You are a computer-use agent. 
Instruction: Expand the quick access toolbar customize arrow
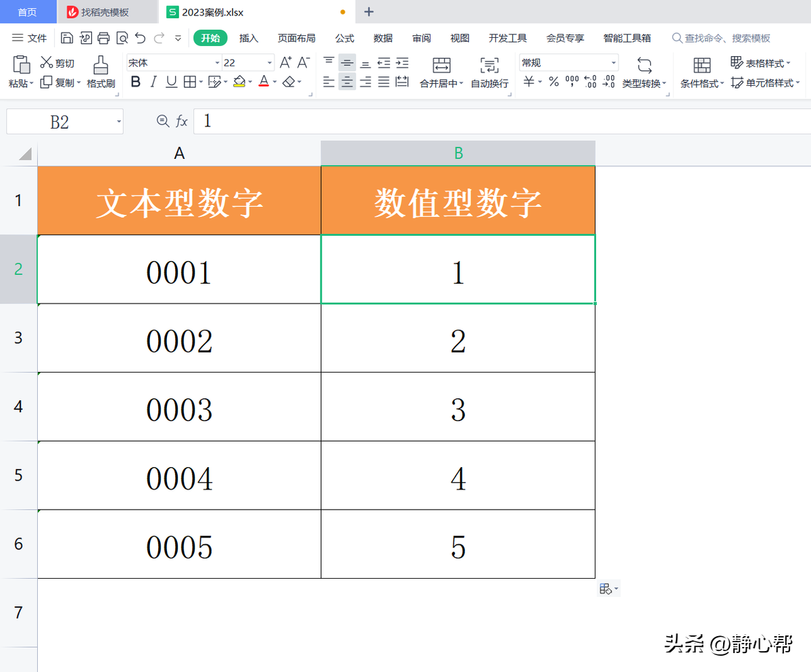(178, 38)
